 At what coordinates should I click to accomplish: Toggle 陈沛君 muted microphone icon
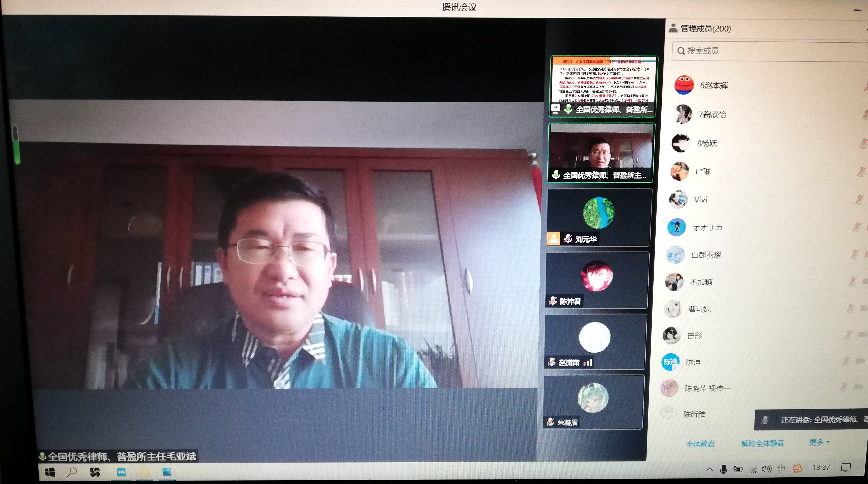(553, 301)
